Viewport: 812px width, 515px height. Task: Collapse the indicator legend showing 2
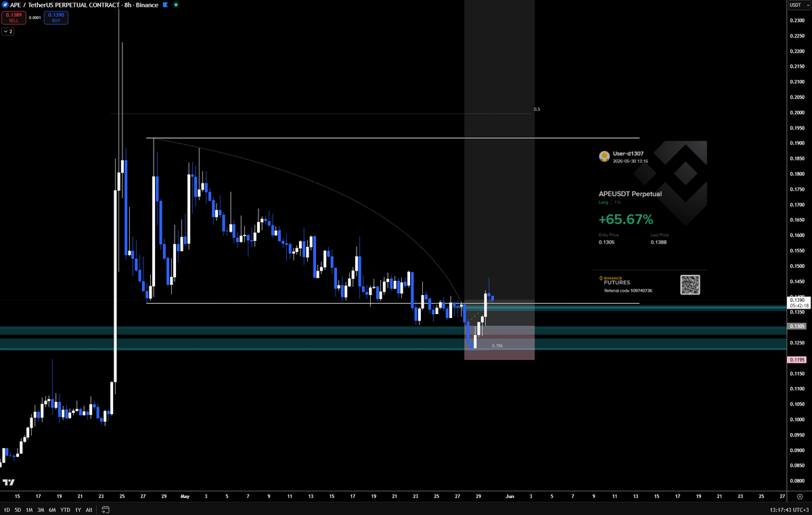pyautogui.click(x=8, y=31)
